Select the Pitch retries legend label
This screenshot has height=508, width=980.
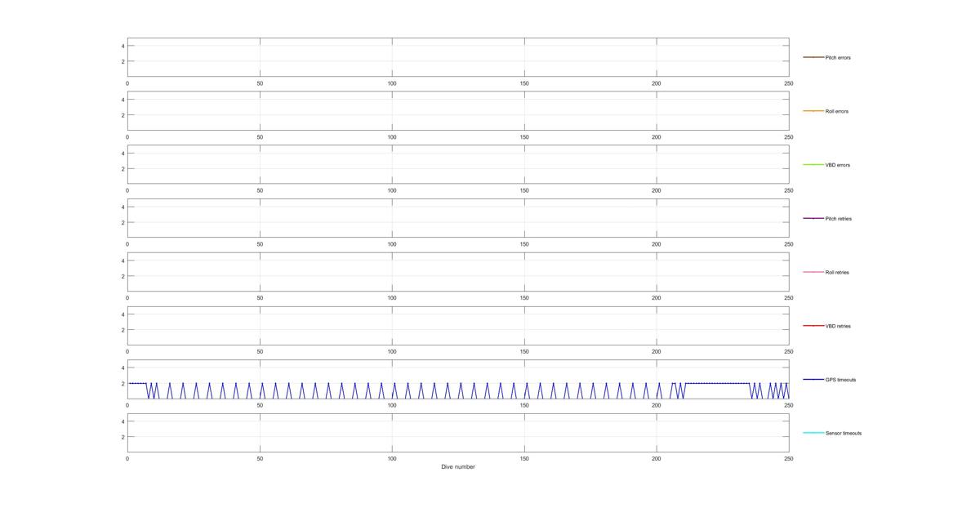839,219
